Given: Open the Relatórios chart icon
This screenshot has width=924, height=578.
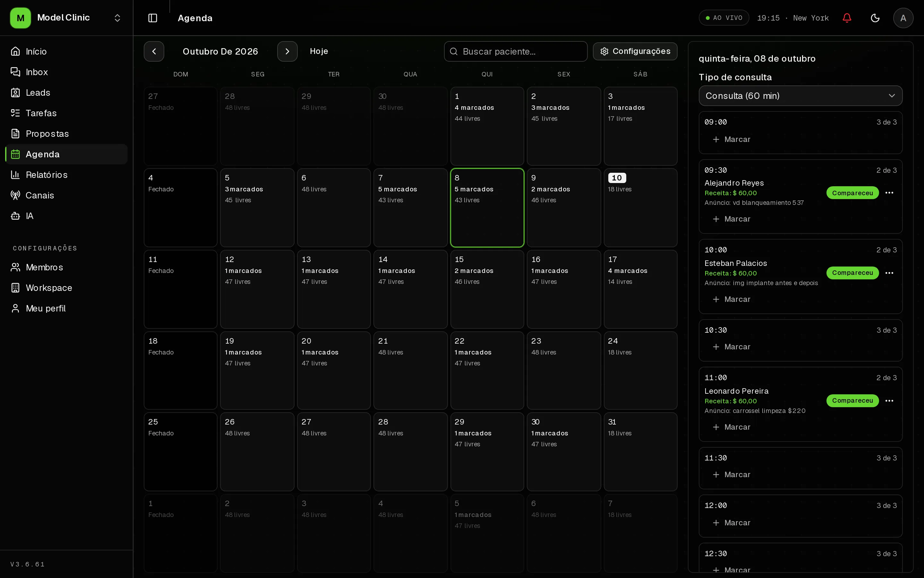Looking at the screenshot, I should tap(15, 175).
